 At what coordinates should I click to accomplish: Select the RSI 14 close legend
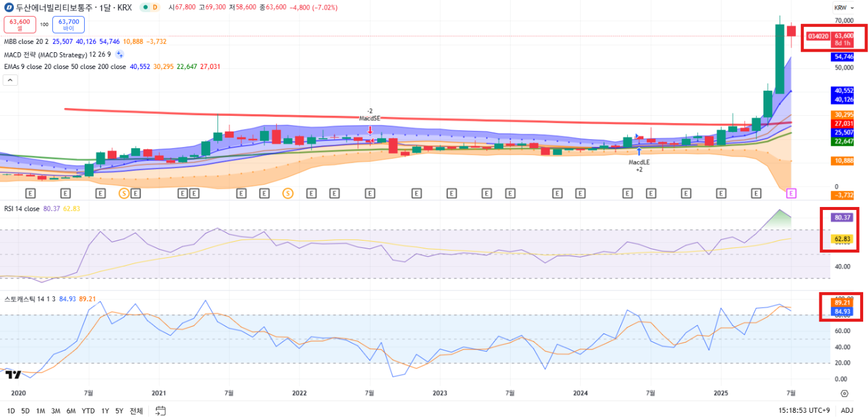pos(22,209)
